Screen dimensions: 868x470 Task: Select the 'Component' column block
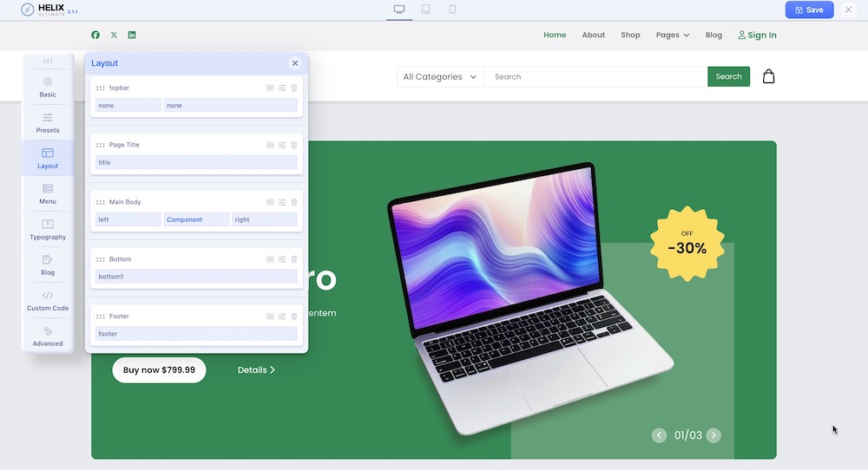pos(196,219)
